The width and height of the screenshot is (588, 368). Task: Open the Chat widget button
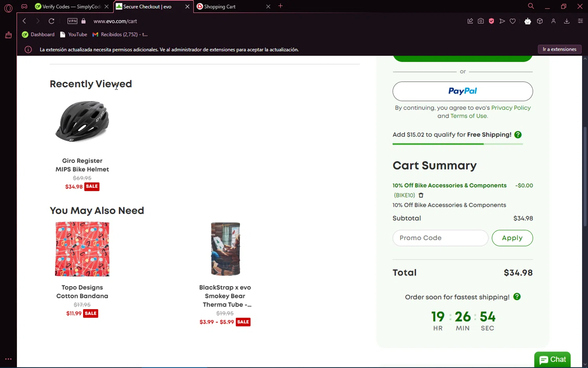point(552,359)
